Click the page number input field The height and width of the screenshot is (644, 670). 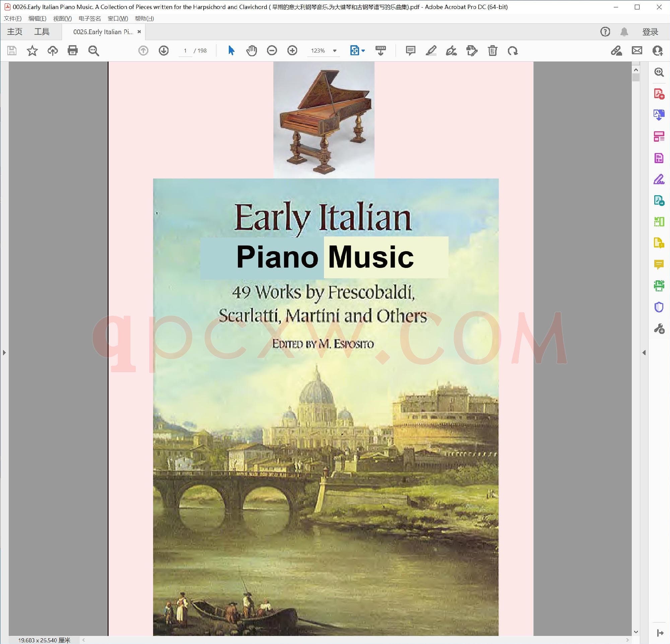click(x=185, y=51)
